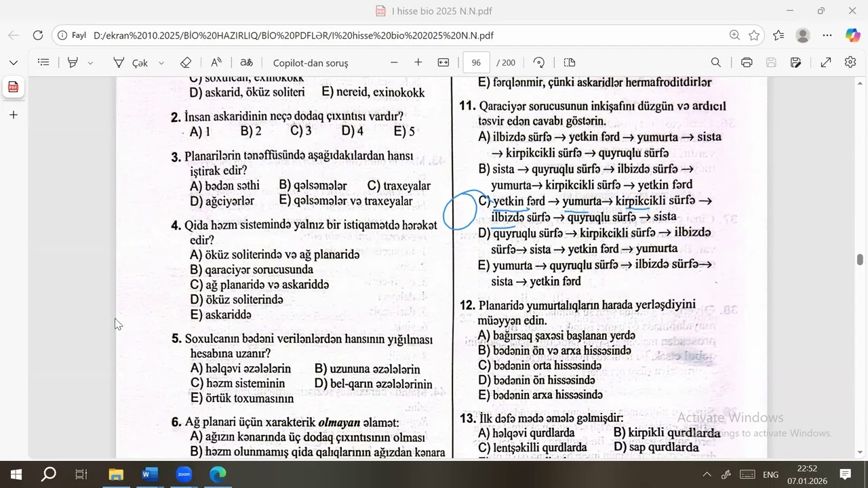Click the Save icon in PDF toolbar
The width and height of the screenshot is (868, 488).
click(771, 62)
